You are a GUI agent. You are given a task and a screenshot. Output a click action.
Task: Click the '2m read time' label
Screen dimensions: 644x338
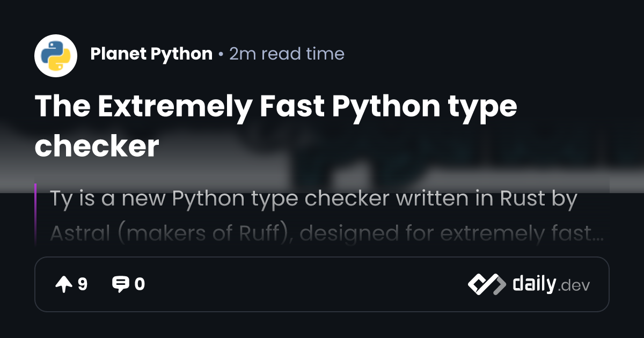287,54
